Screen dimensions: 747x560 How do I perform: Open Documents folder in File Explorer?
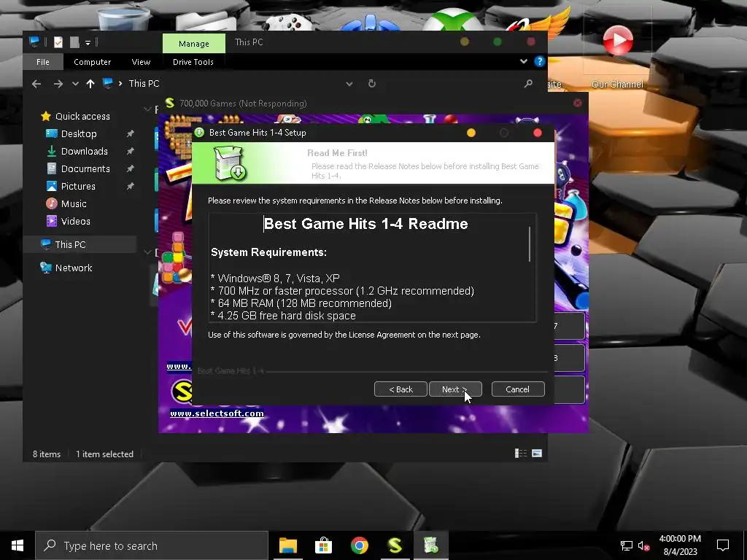point(85,168)
